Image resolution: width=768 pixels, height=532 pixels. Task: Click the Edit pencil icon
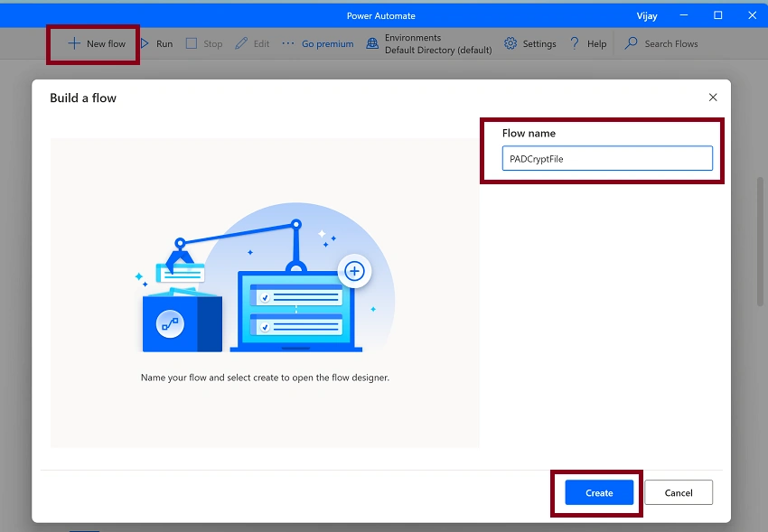(241, 43)
